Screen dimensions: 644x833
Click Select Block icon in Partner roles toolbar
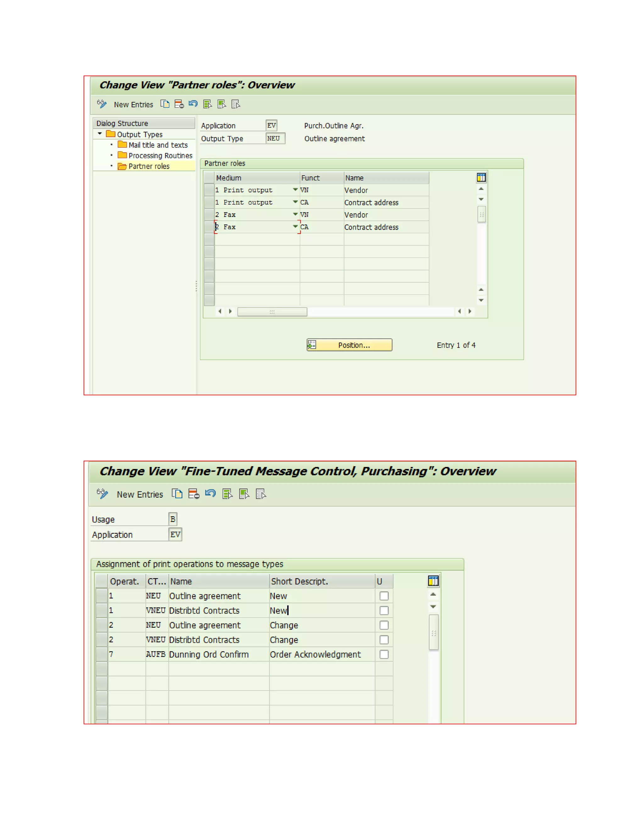click(222, 104)
